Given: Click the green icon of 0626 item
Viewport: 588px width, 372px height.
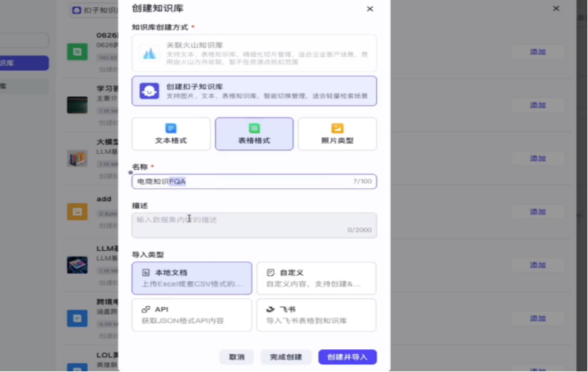Looking at the screenshot, I should [x=77, y=51].
